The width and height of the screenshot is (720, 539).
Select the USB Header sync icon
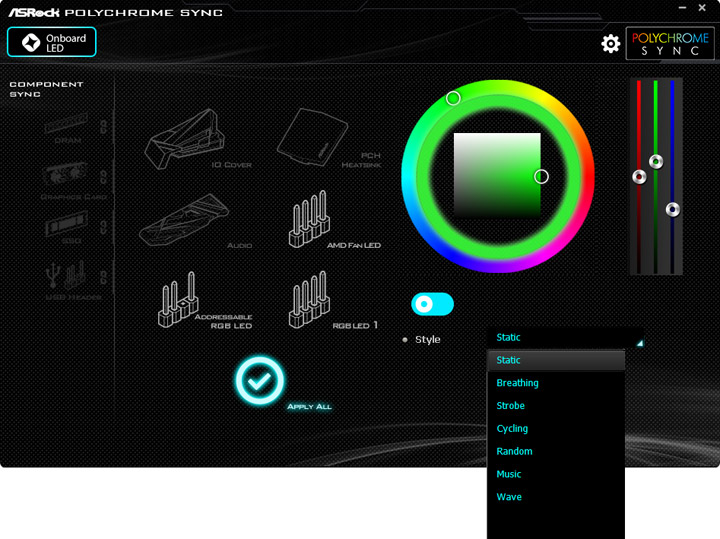coord(67,275)
